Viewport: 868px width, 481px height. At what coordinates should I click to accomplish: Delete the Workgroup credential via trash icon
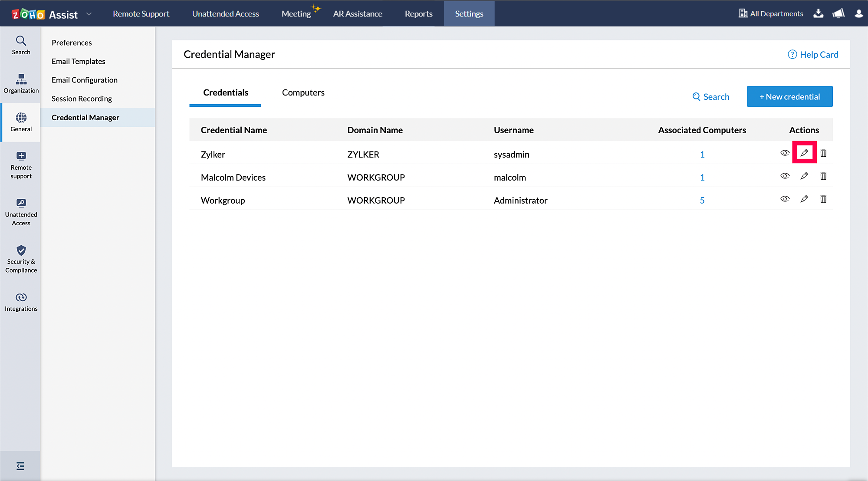tap(823, 199)
